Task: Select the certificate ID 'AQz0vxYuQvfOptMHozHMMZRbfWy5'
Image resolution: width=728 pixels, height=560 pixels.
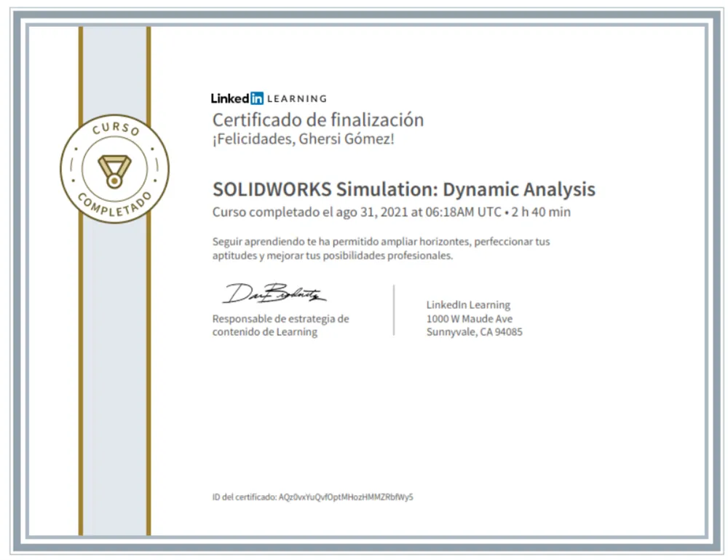Action: pyautogui.click(x=345, y=497)
